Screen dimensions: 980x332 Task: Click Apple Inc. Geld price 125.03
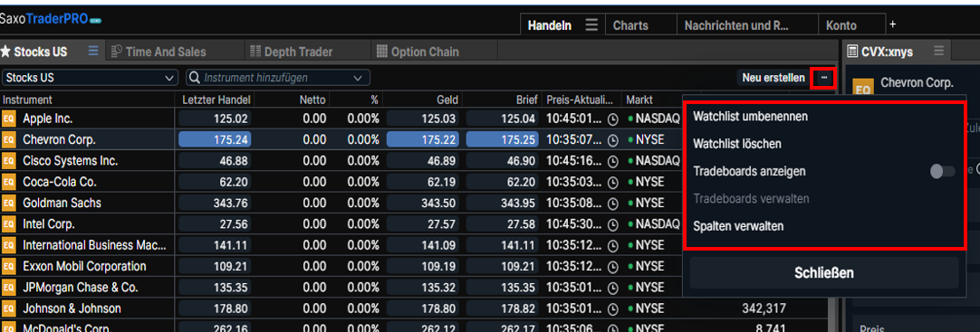pyautogui.click(x=422, y=119)
